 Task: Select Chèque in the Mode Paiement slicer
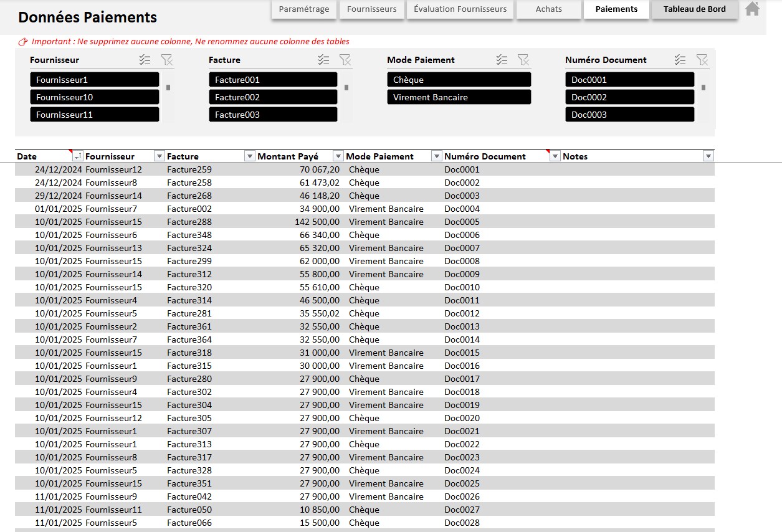459,80
